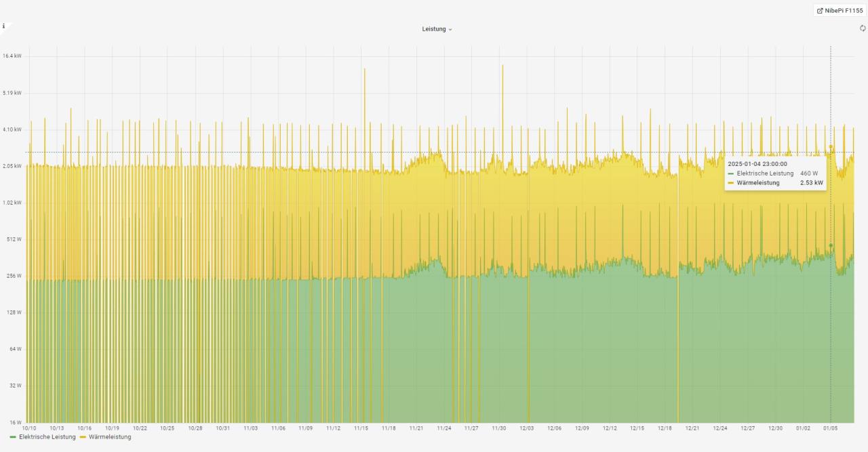Click the external link icon beside NibePi
Screen dimensions: 868x452
pyautogui.click(x=821, y=11)
